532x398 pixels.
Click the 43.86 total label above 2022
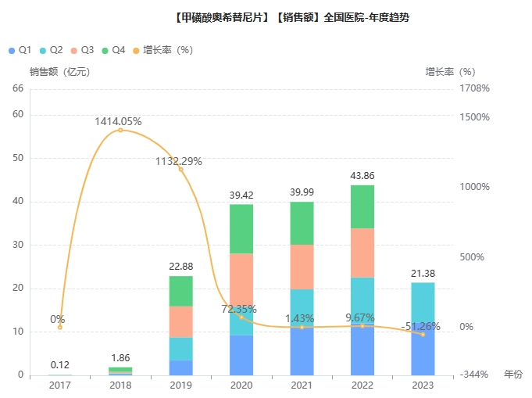coord(362,176)
